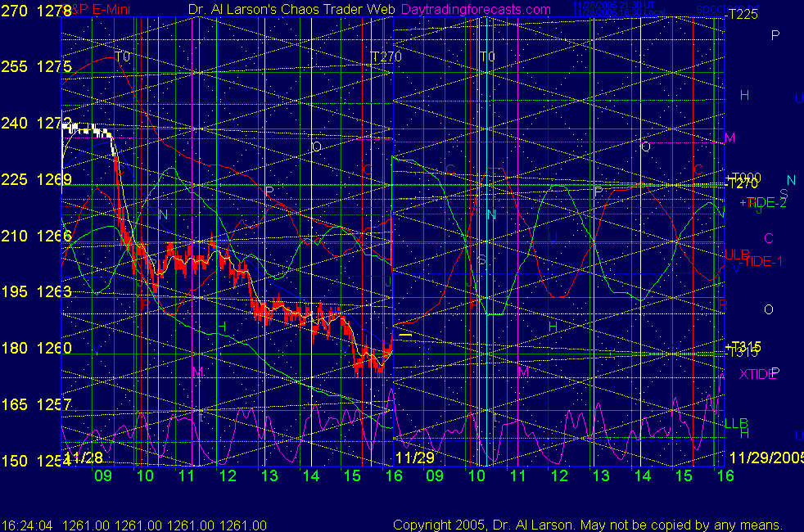Click the '+T315' level label

743,346
